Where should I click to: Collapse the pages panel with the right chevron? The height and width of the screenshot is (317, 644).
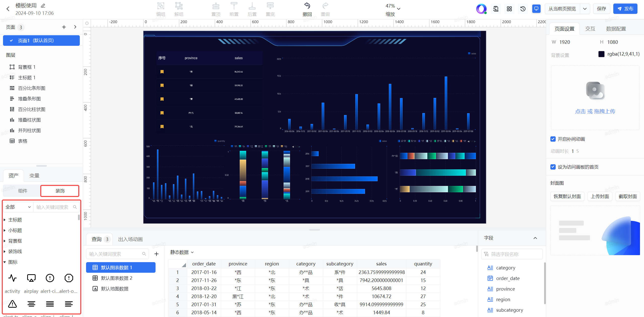(75, 27)
